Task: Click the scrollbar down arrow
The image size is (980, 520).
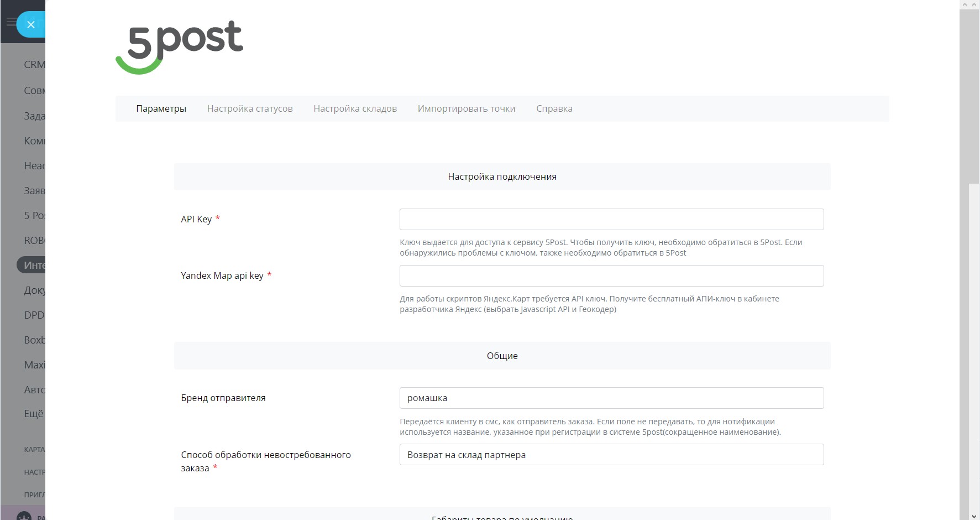Action: coord(974,516)
